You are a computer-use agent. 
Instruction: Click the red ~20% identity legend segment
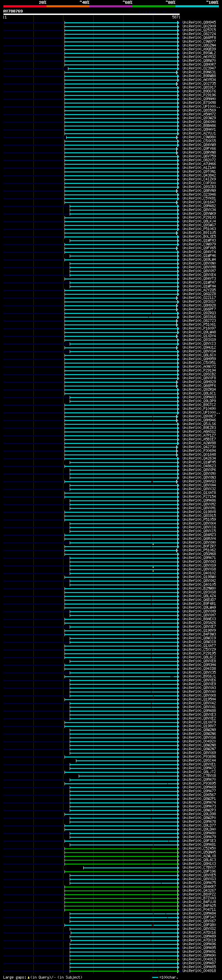25,6
